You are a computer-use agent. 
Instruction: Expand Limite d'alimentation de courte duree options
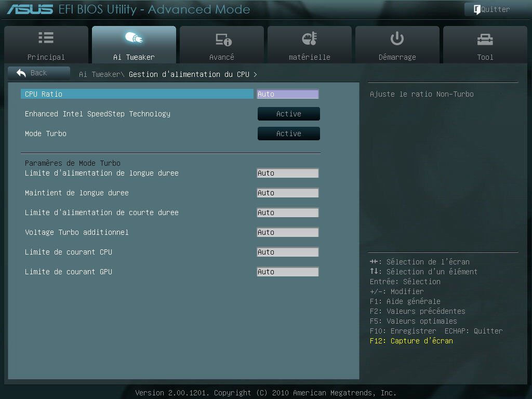(x=287, y=212)
